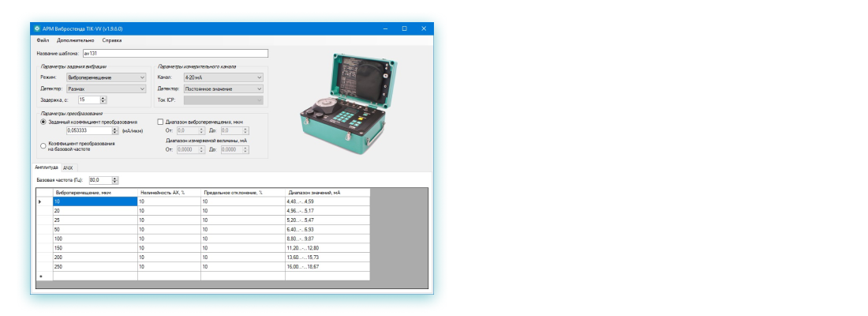Click the виброперемещения До field stepper
This screenshot has width=868, height=316.
pyautogui.click(x=245, y=131)
